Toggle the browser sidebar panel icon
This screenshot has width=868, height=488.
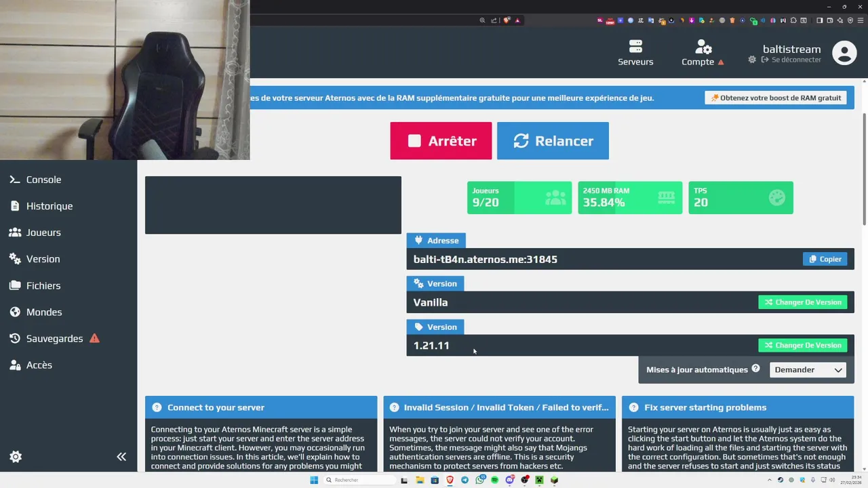pyautogui.click(x=819, y=20)
